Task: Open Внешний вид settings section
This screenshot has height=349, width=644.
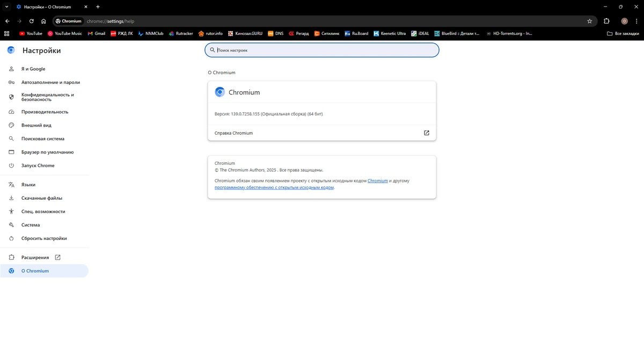Action: 44,125
